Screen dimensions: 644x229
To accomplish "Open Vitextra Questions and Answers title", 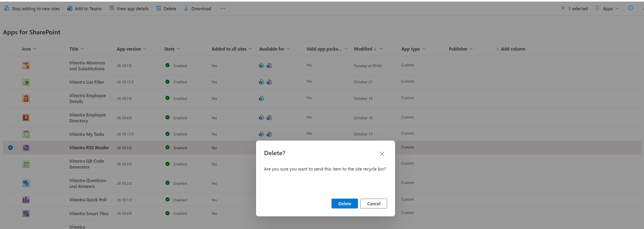I will [x=88, y=183].
